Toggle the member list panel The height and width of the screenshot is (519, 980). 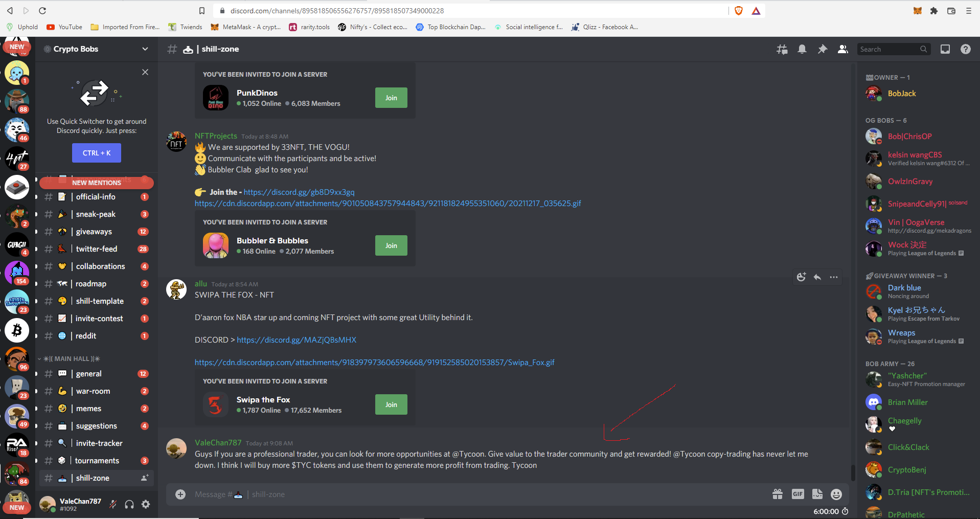click(843, 49)
